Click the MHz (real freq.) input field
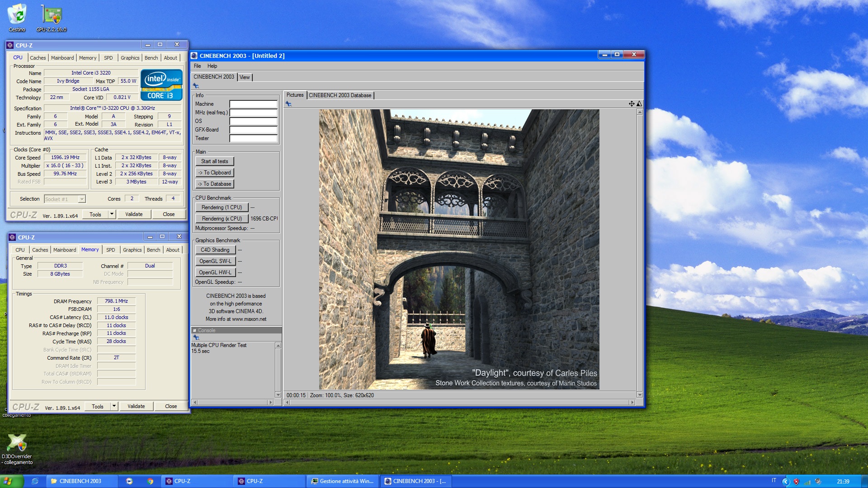868x488 pixels. pyautogui.click(x=253, y=113)
